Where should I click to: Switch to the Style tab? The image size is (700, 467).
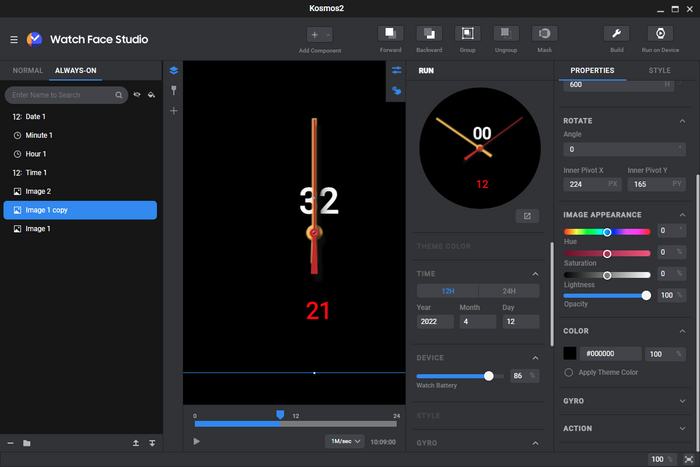pos(660,71)
